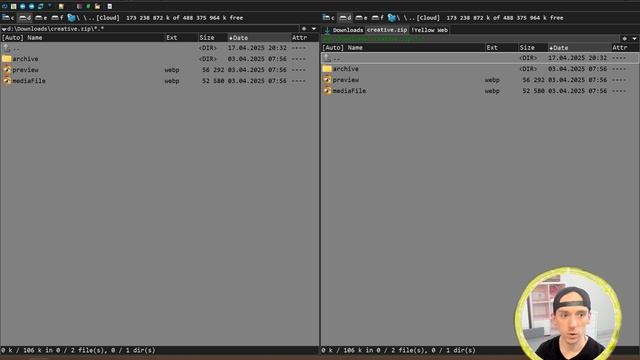Click the blue forward arrow toolbar icon
Image resolution: width=640 pixels, height=360 pixels.
31,6
